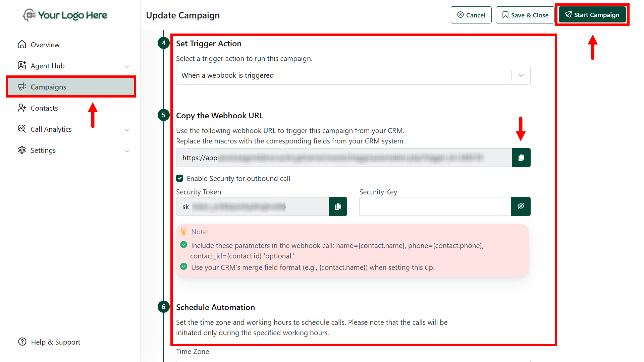This screenshot has height=362, width=644.
Task: Click the Save & Close button
Action: point(525,15)
